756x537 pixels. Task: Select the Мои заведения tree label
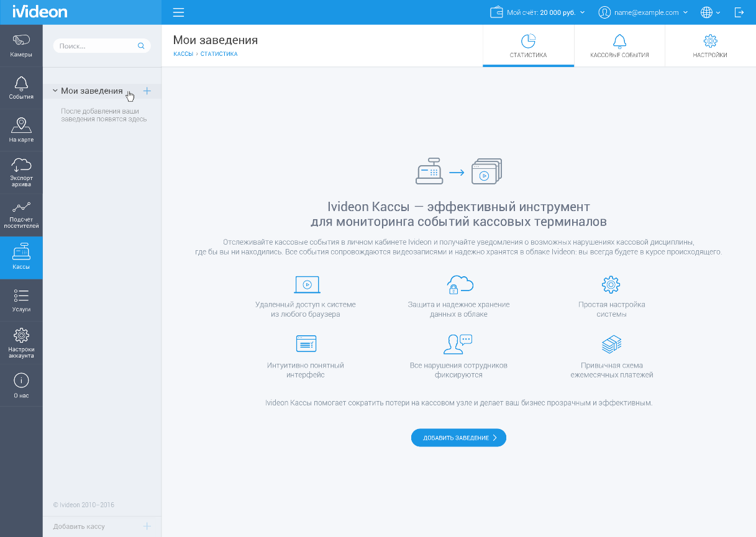pos(92,91)
